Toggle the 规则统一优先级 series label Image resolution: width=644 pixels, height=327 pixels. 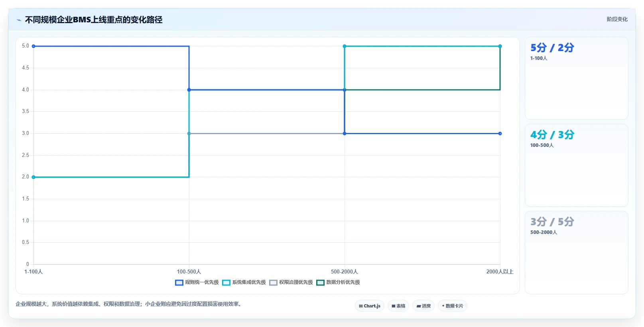pyautogui.click(x=202, y=282)
